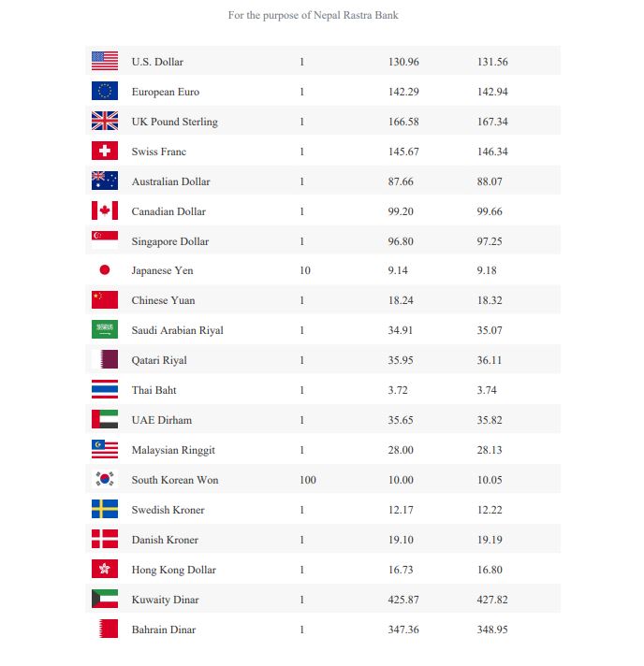644x666 pixels.
Task: Select the Hong Kong flag icon
Action: pyautogui.click(x=105, y=569)
